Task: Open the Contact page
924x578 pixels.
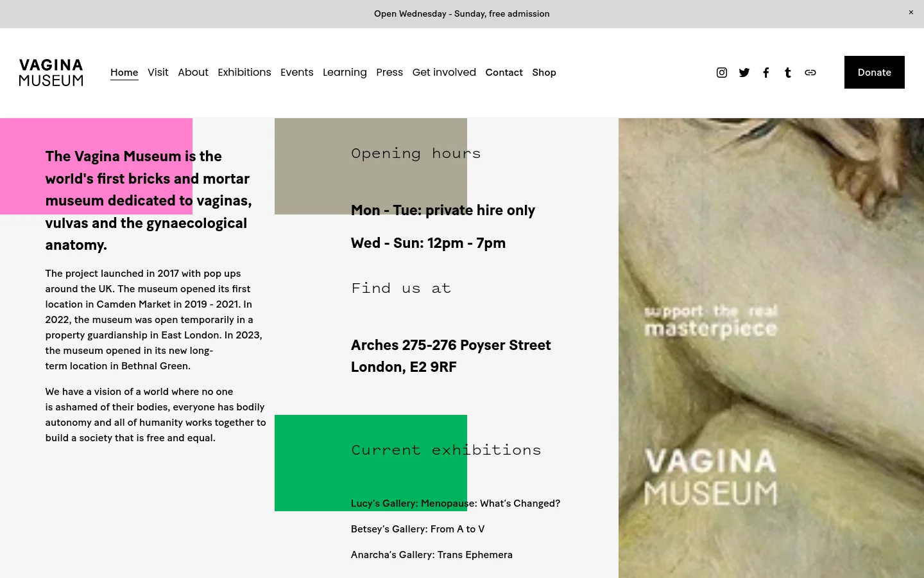Action: (x=504, y=73)
